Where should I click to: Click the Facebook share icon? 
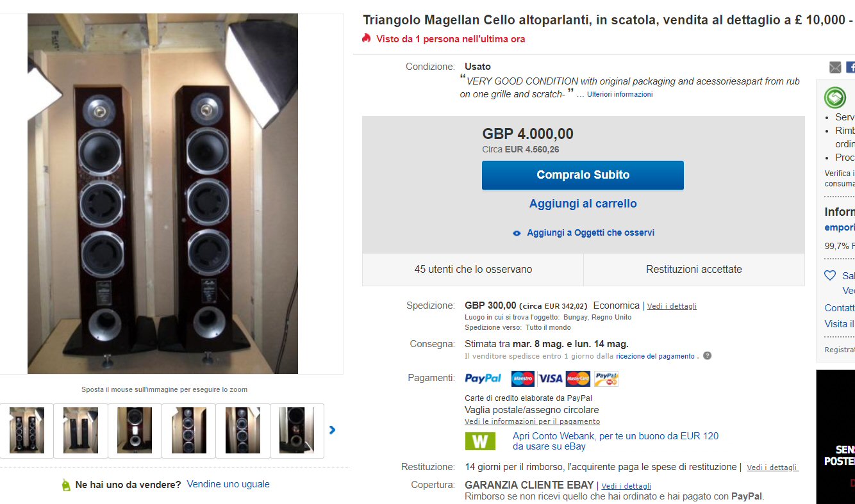tap(851, 67)
